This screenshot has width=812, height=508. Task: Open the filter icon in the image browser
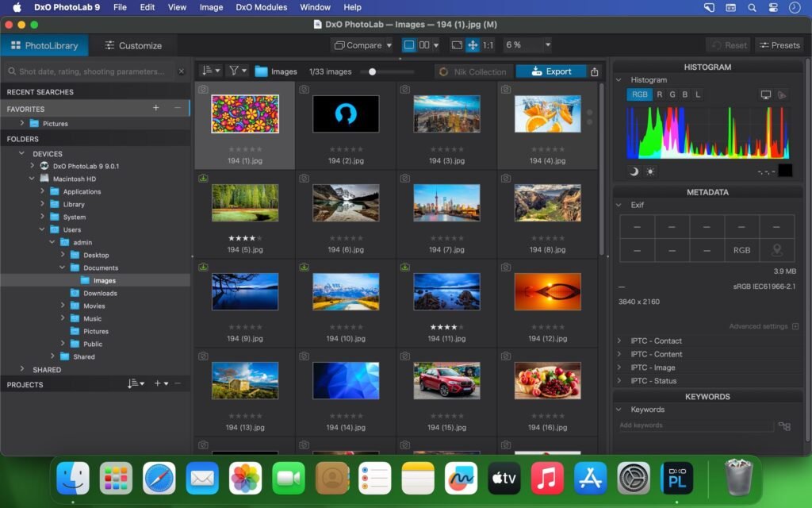[x=235, y=71]
